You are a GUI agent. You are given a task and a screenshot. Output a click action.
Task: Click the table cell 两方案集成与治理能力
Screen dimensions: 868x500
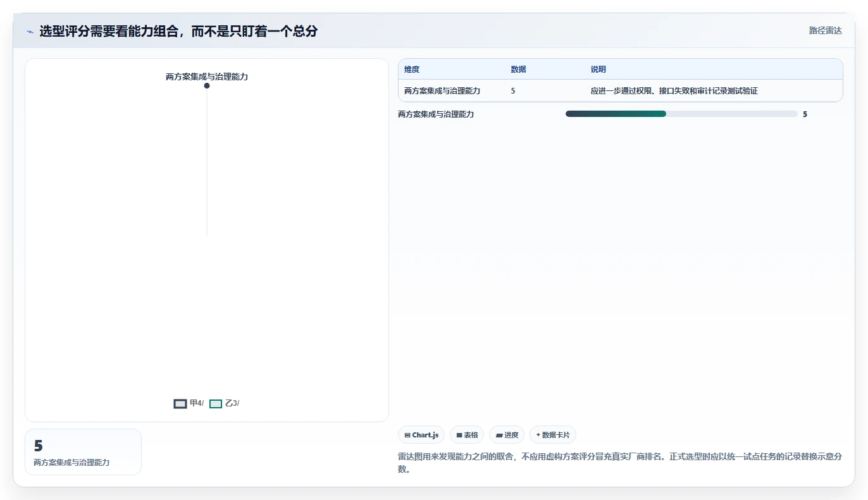click(442, 91)
